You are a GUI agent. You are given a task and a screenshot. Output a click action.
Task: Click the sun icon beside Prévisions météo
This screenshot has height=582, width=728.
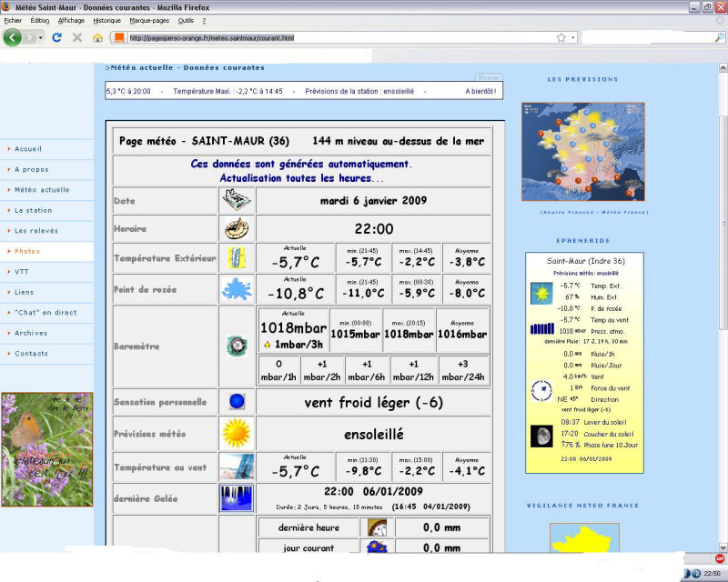coord(237,434)
